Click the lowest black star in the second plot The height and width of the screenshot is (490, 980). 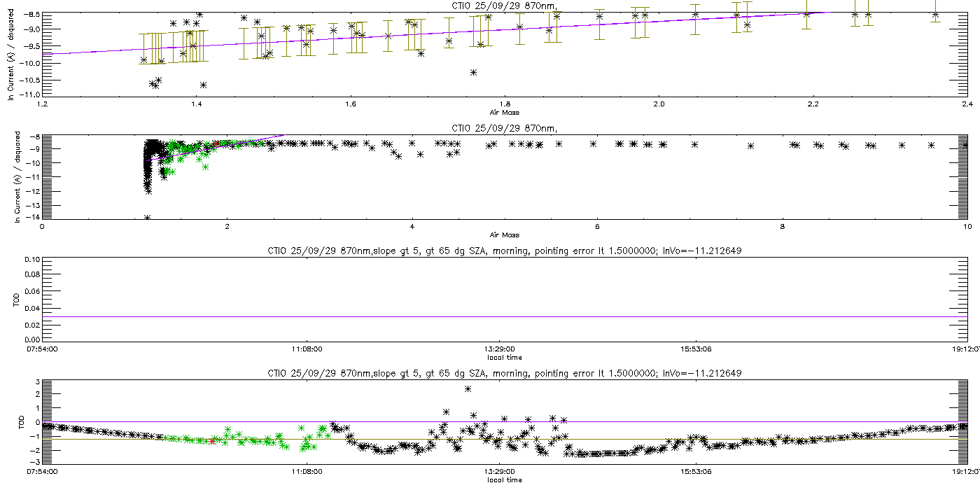coord(147,218)
